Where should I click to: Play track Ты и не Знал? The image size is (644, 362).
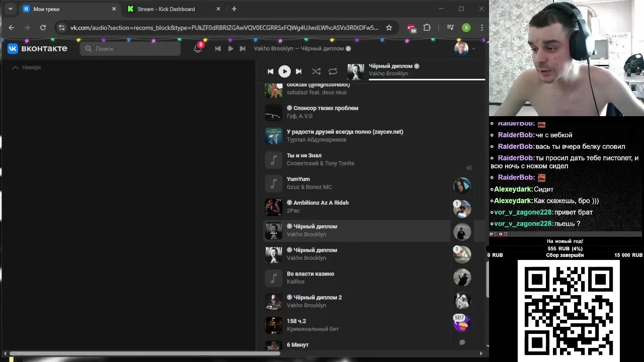(x=304, y=155)
